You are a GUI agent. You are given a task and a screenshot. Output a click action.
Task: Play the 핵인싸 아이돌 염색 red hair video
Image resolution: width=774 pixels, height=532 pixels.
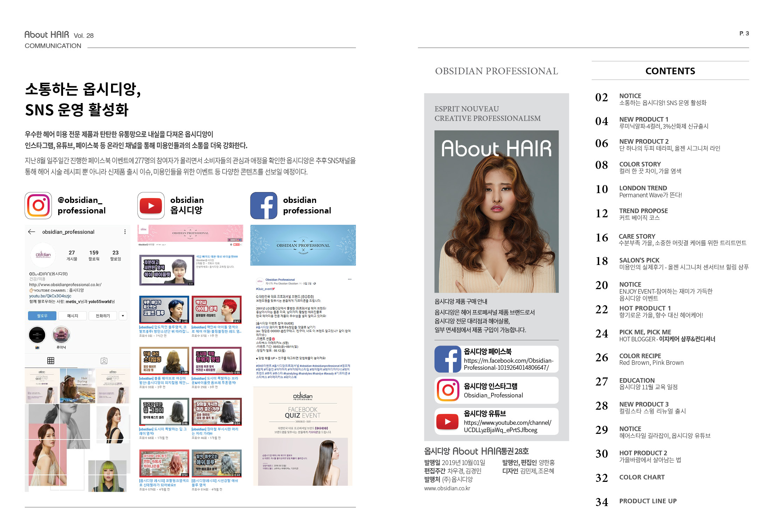[x=217, y=309]
